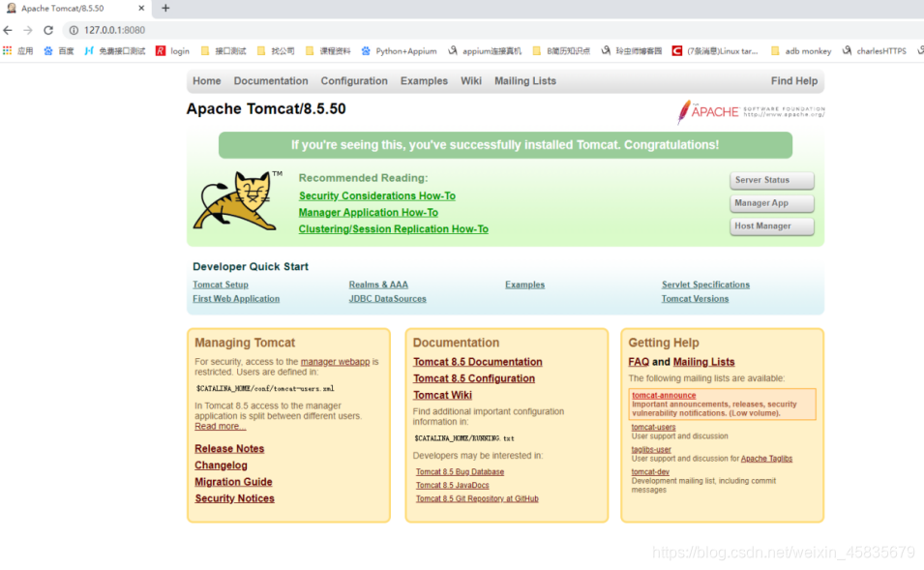Open the Security Notices link
Viewport: 924px width, 570px height.
tap(234, 498)
